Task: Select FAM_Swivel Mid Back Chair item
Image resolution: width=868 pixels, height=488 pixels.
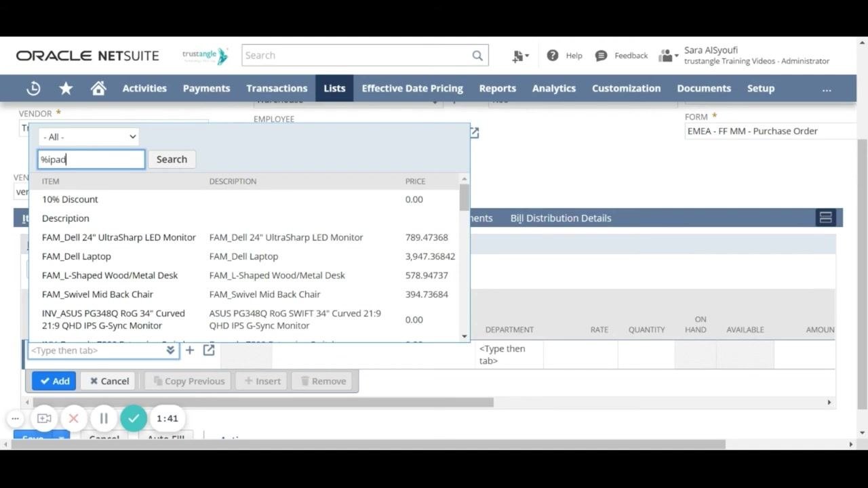Action: coord(98,294)
